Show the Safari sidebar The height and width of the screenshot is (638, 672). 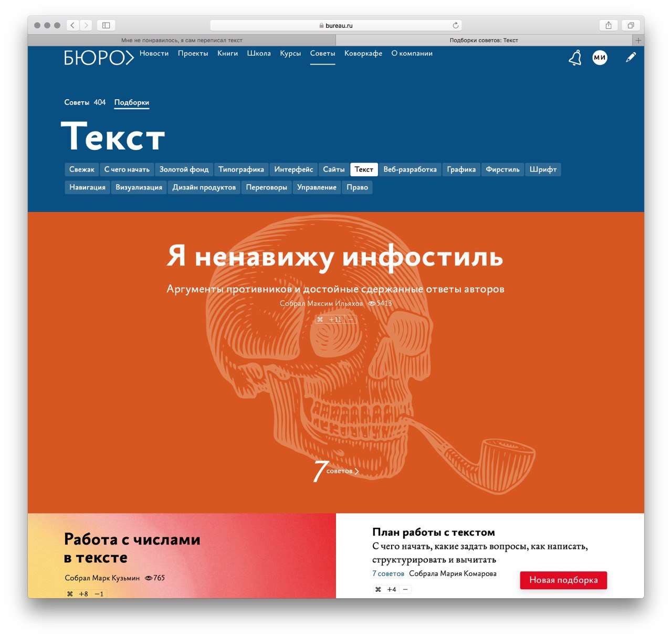106,25
